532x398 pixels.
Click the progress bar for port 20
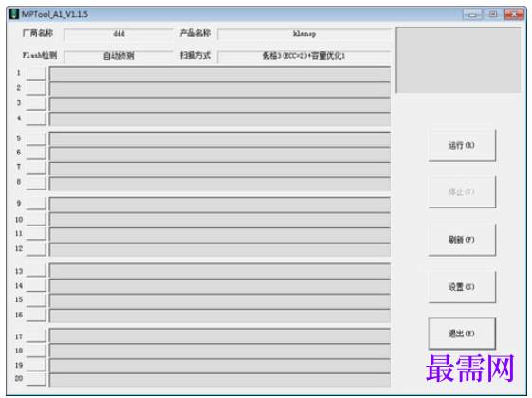click(219, 380)
